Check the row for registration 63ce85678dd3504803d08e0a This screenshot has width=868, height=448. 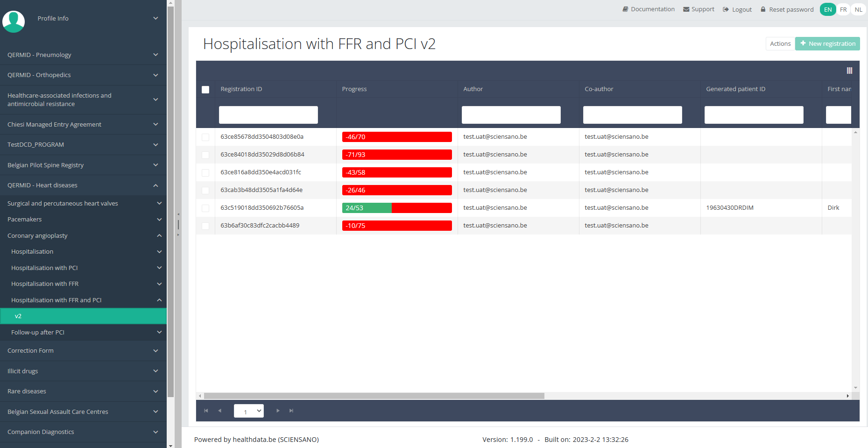pos(205,137)
